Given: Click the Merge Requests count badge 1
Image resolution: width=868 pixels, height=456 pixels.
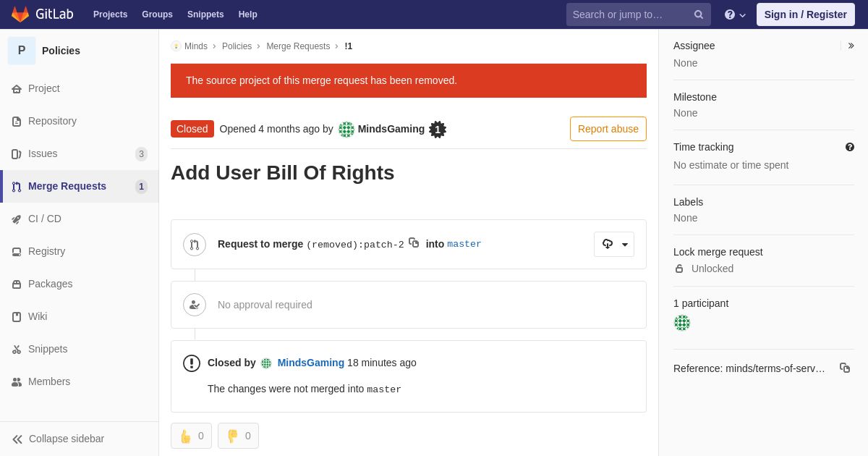Looking at the screenshot, I should click(x=142, y=187).
